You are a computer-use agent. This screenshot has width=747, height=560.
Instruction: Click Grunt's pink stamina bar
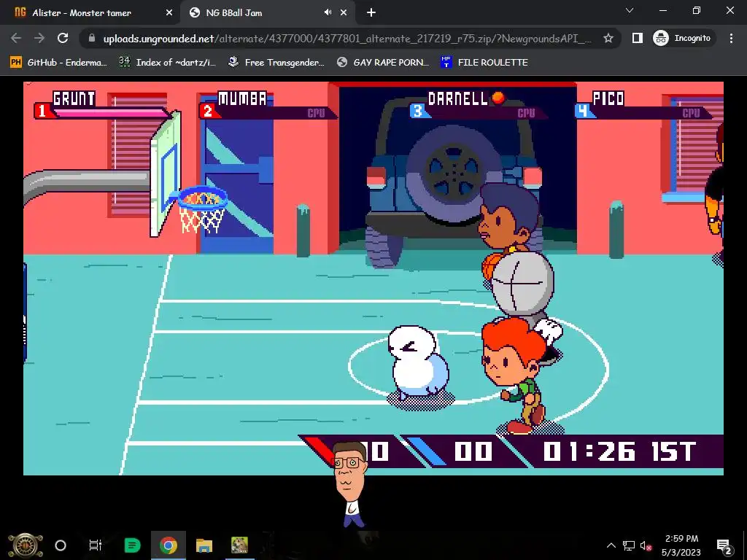pos(111,113)
